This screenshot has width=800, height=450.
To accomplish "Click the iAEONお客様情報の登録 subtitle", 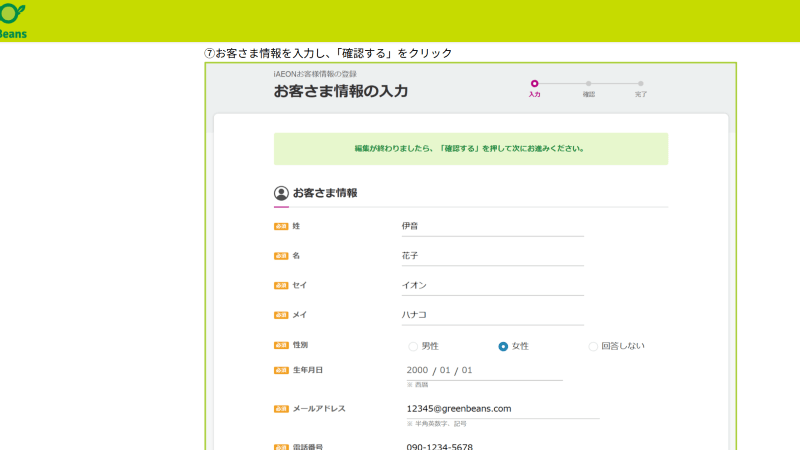I will point(315,74).
